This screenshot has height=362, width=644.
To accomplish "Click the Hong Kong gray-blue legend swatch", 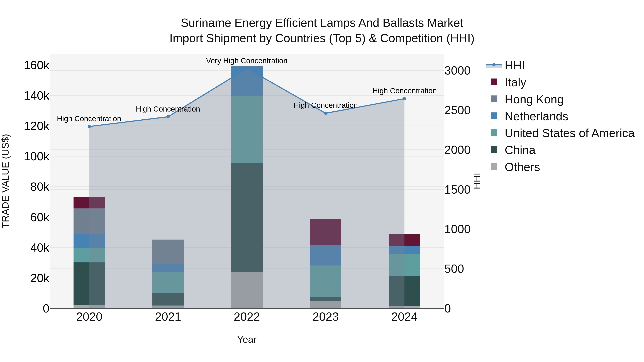I will point(494,99).
